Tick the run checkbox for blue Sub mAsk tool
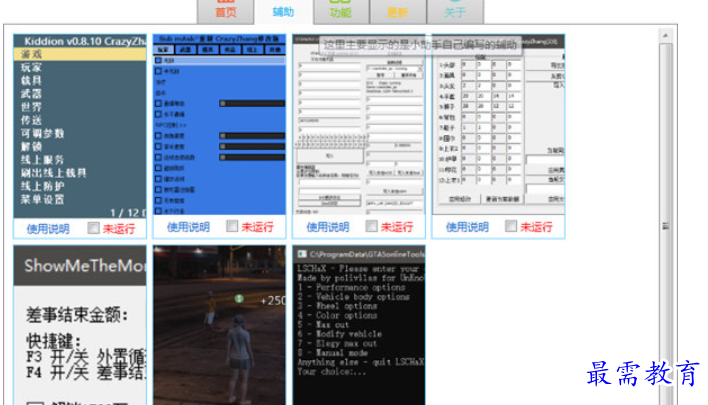The width and height of the screenshot is (708, 405). click(232, 226)
